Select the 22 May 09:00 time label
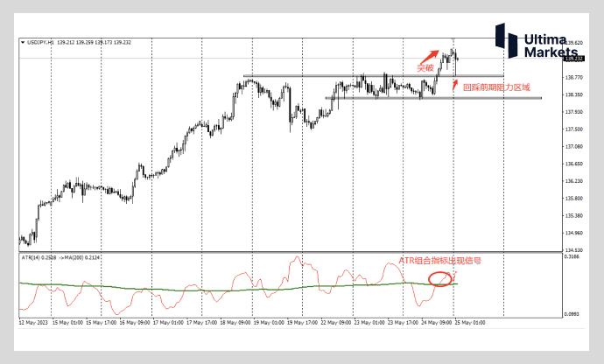 tap(335, 323)
